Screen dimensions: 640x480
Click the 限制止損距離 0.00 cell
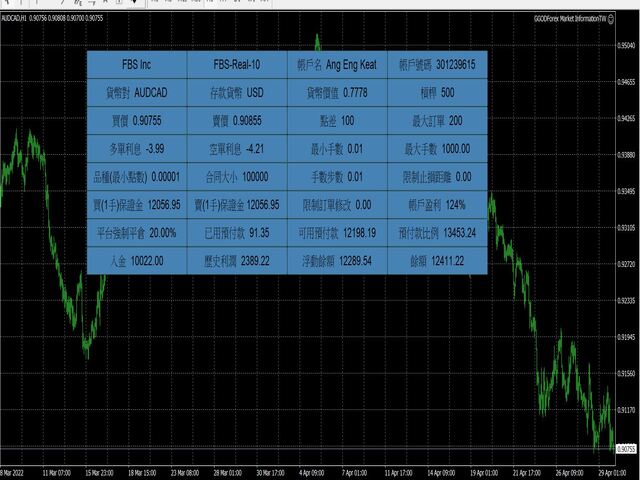438,177
